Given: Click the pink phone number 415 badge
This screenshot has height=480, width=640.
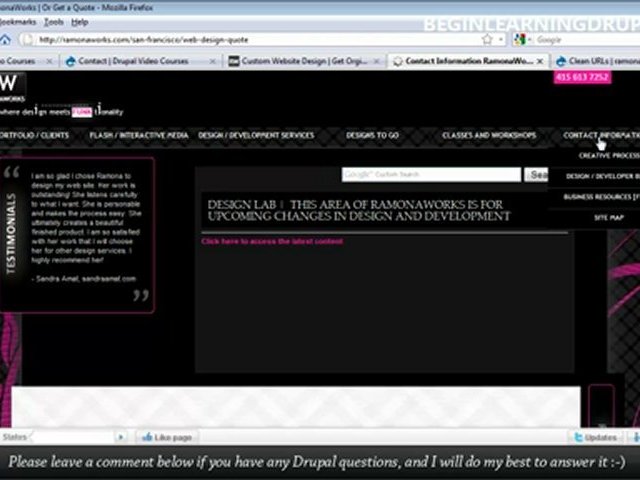Looking at the screenshot, I should 582,77.
